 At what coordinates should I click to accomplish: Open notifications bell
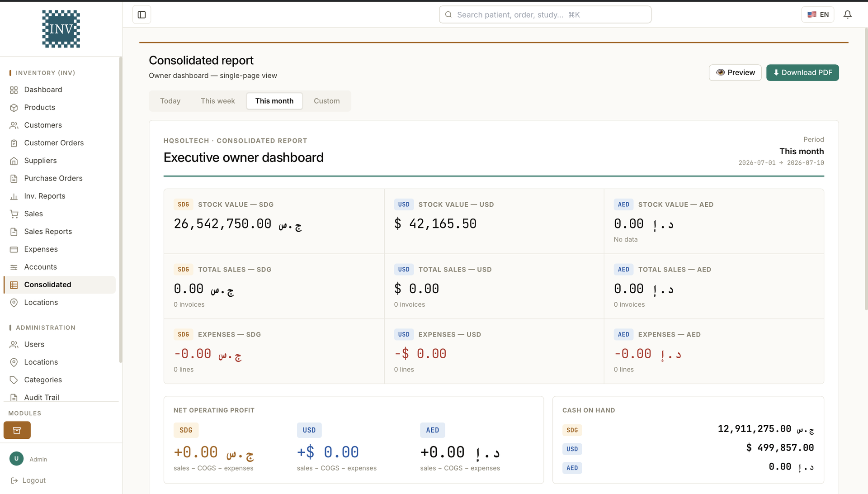(x=848, y=14)
